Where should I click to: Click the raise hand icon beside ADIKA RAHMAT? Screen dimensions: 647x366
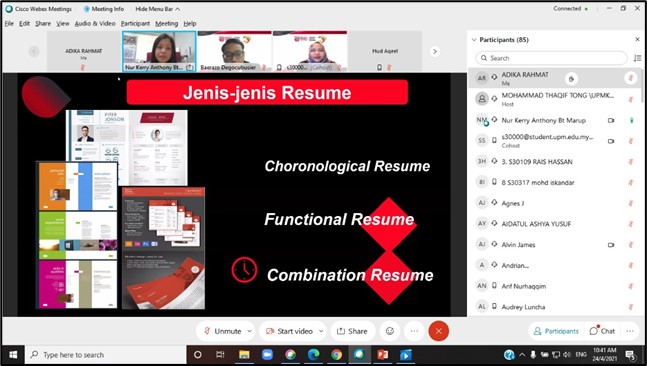571,79
